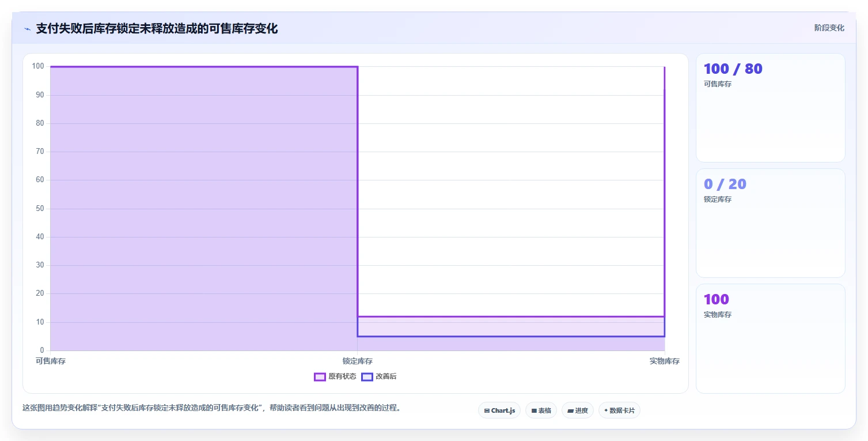Select the Chart.js tag chip
The height and width of the screenshot is (441, 868).
499,410
